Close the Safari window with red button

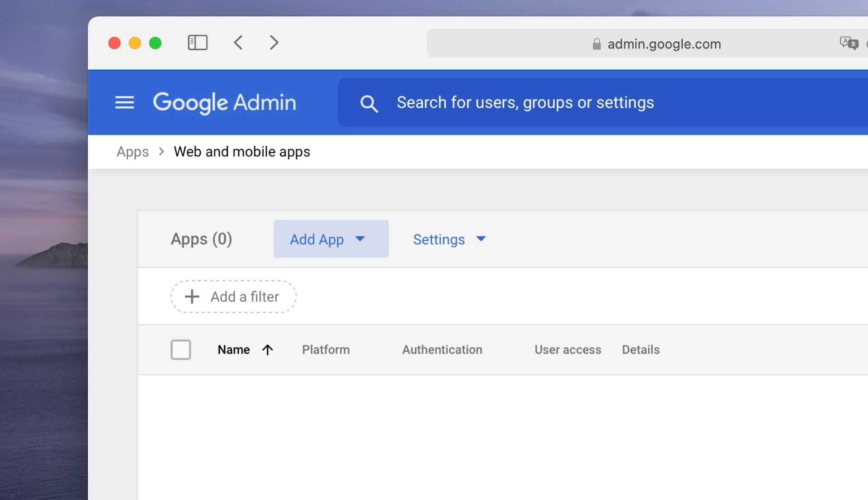[x=114, y=43]
